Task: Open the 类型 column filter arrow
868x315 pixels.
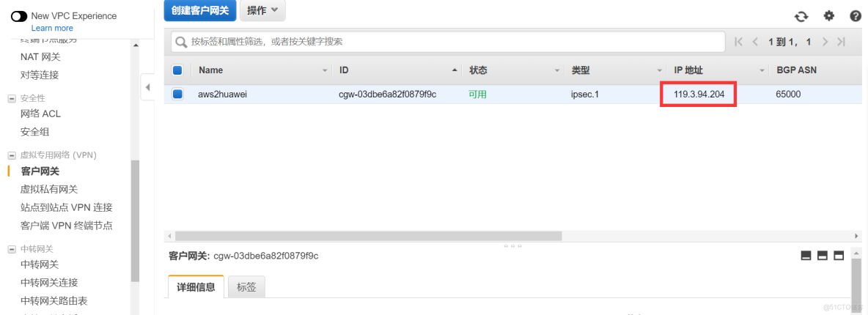Action: click(659, 71)
